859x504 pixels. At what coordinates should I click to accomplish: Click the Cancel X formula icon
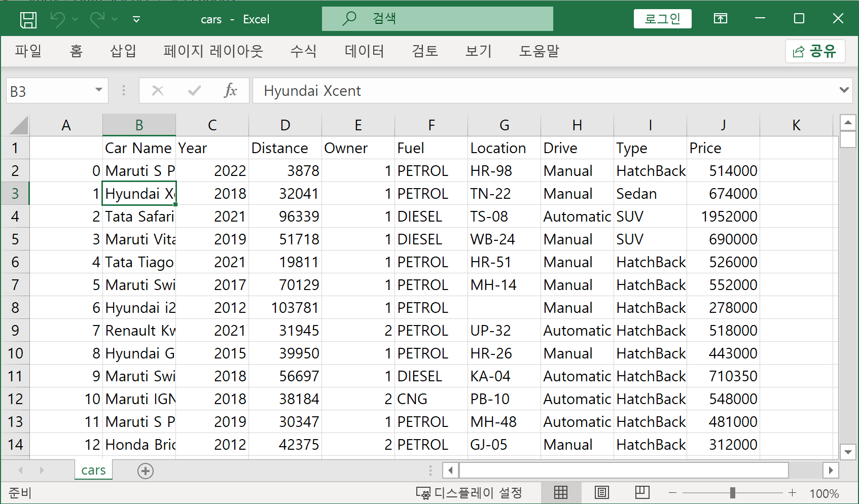tap(158, 91)
